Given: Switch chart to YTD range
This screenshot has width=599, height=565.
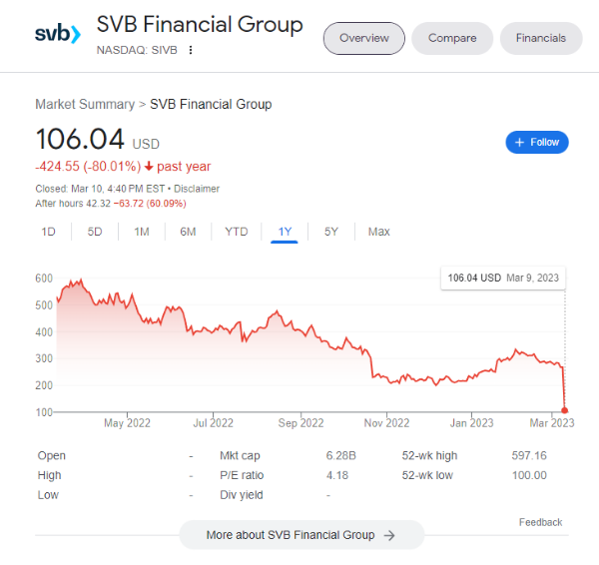Looking at the screenshot, I should pos(236,232).
